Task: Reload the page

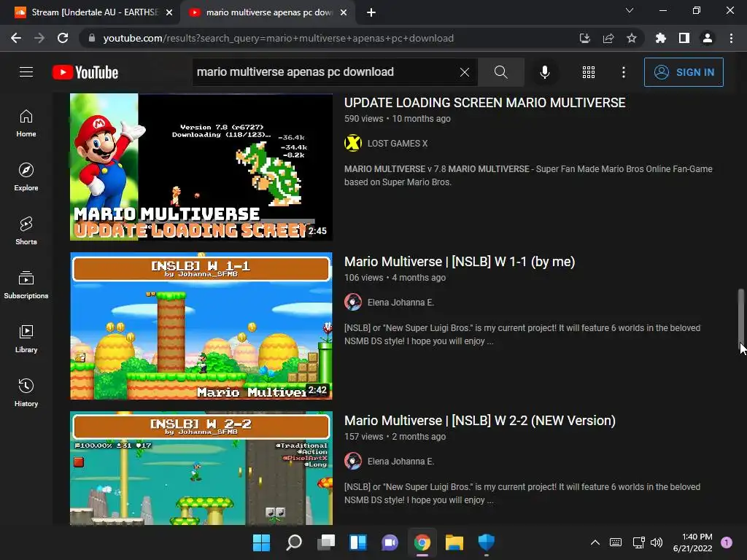Action: point(63,38)
